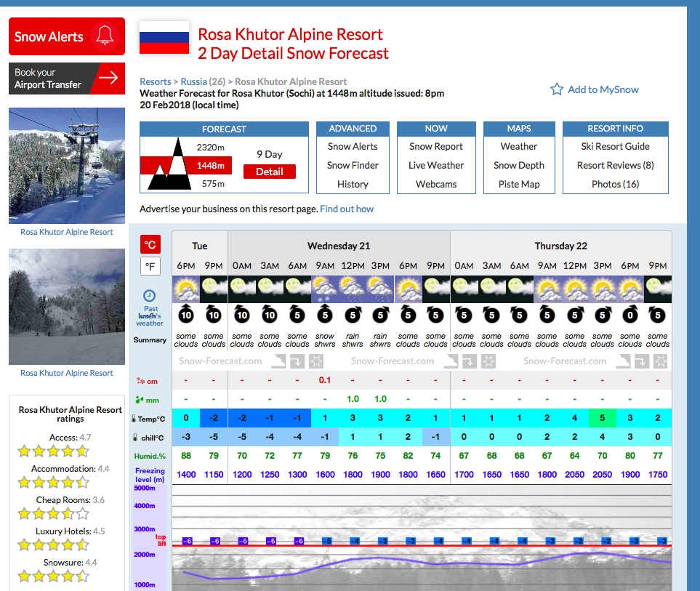Click the Russia breadcrumb link
The width and height of the screenshot is (700, 591).
point(193,81)
